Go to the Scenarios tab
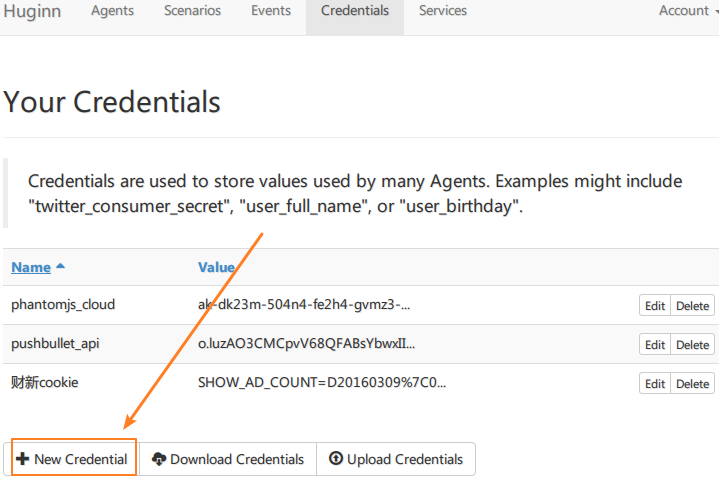The width and height of the screenshot is (719, 478). pos(193,11)
